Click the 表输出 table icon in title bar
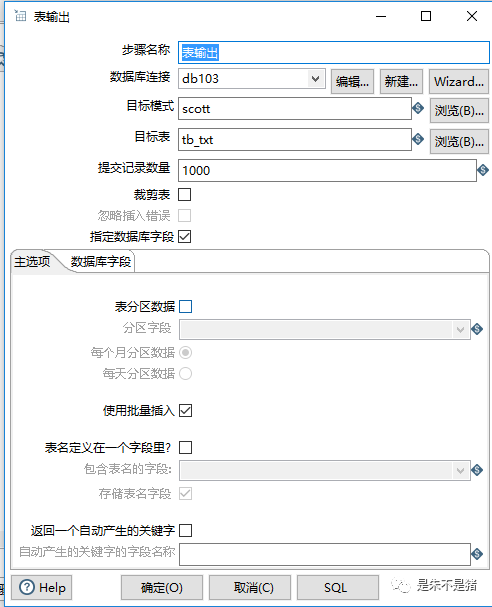The image size is (492, 607). [x=20, y=15]
